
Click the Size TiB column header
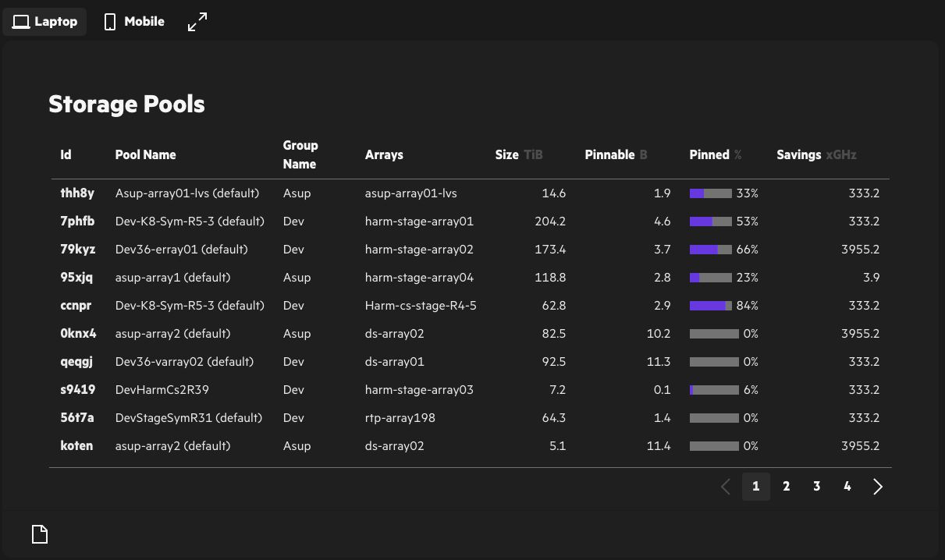[x=519, y=154]
